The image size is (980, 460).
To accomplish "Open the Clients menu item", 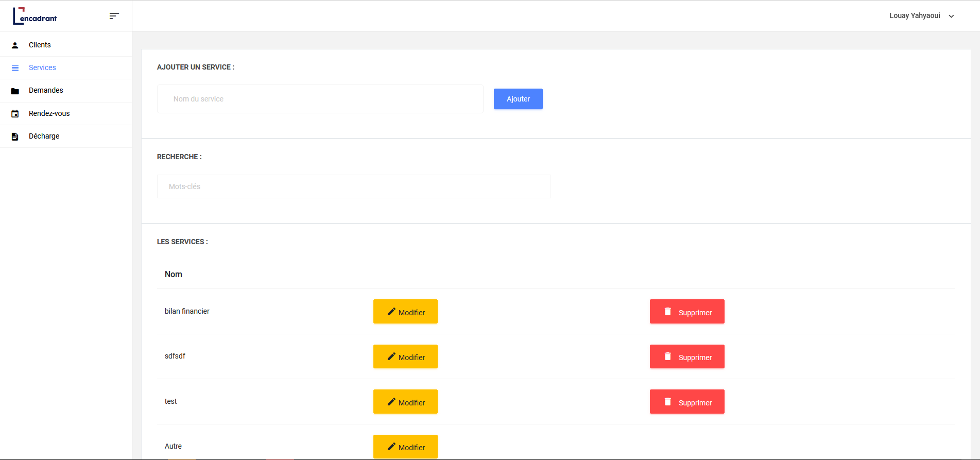I will pos(66,45).
